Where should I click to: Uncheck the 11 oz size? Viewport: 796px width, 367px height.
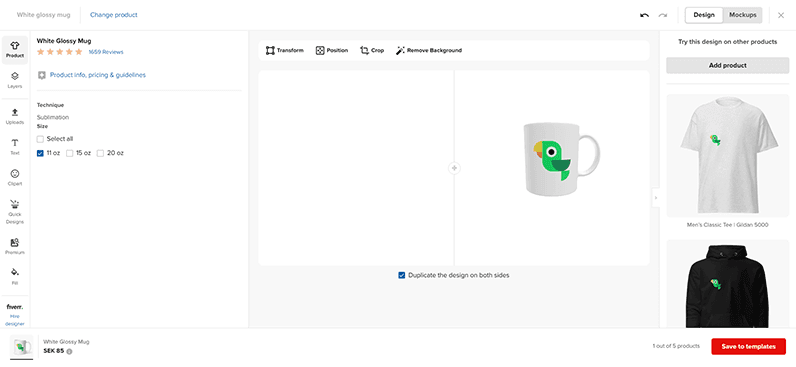pos(40,153)
